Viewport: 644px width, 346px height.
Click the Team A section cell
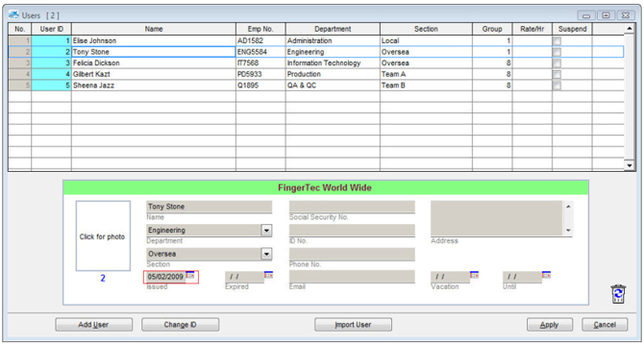point(426,74)
